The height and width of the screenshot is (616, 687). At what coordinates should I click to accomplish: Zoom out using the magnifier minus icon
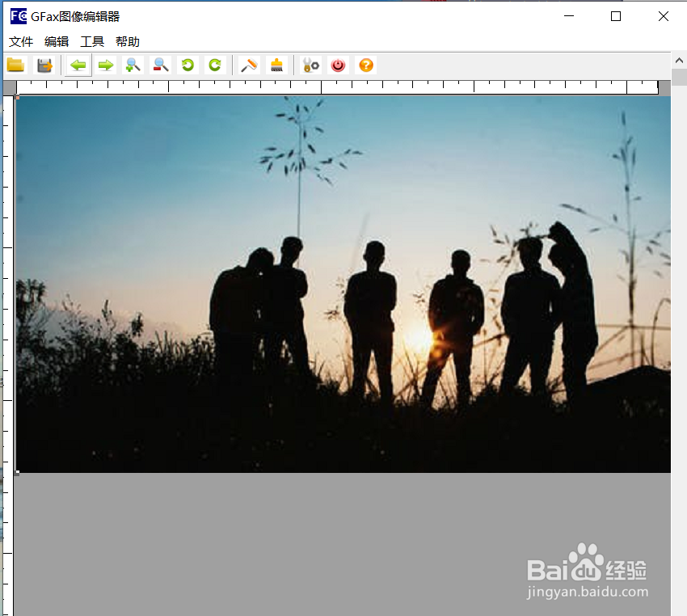point(160,65)
